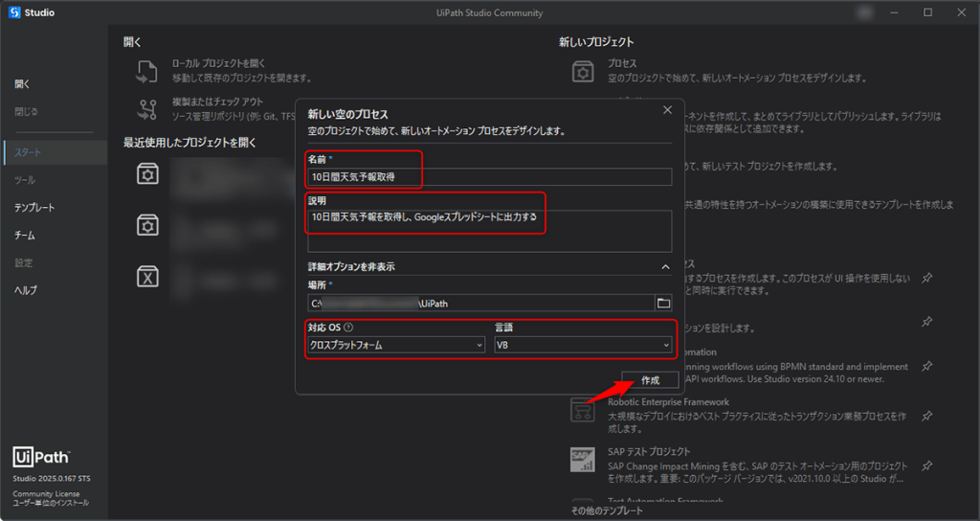
Task: Minimize the UiPath Studio window
Action: 895,12
